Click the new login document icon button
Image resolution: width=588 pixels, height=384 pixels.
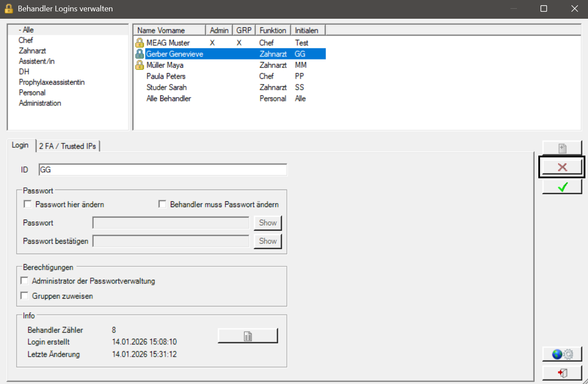point(562,148)
